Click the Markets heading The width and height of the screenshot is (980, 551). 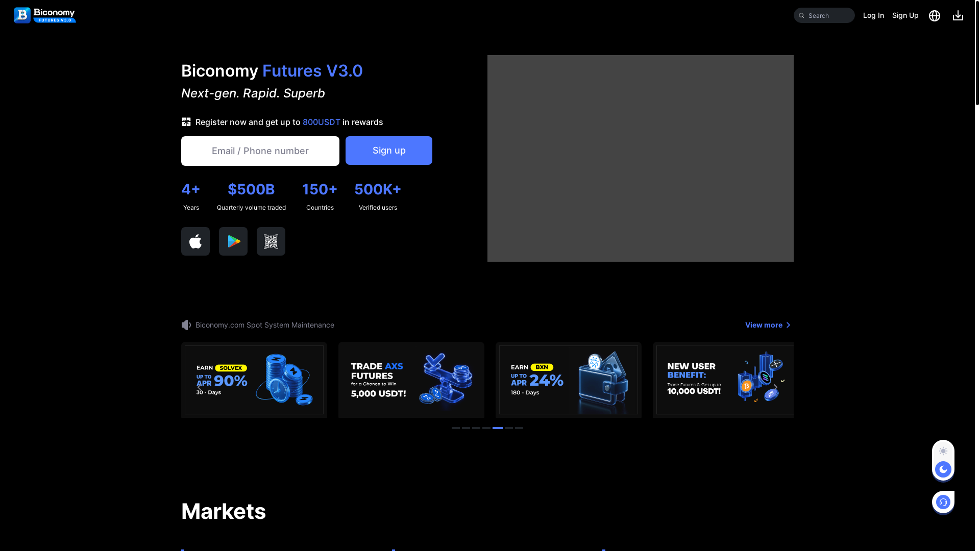click(224, 511)
